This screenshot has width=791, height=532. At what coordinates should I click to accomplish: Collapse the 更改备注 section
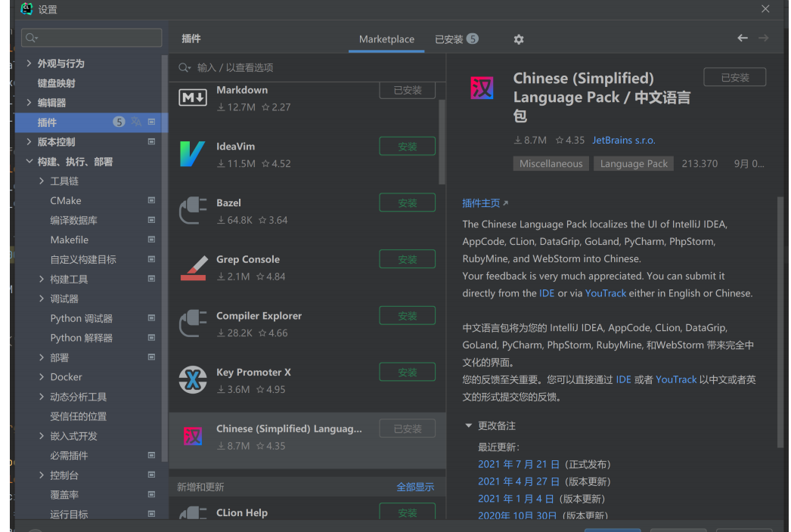[x=468, y=425]
